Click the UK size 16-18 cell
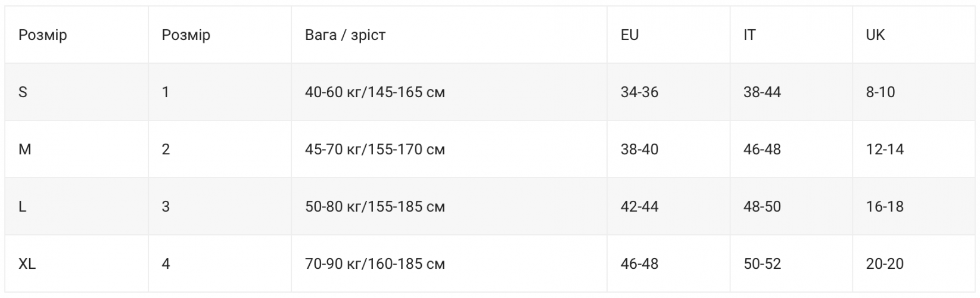980x298 pixels. pyautogui.click(x=885, y=207)
